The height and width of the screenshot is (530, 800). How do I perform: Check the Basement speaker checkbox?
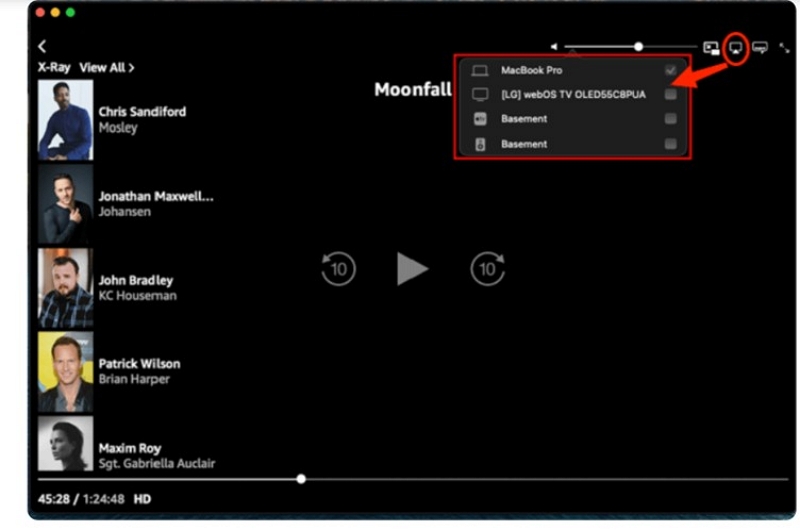pos(670,144)
